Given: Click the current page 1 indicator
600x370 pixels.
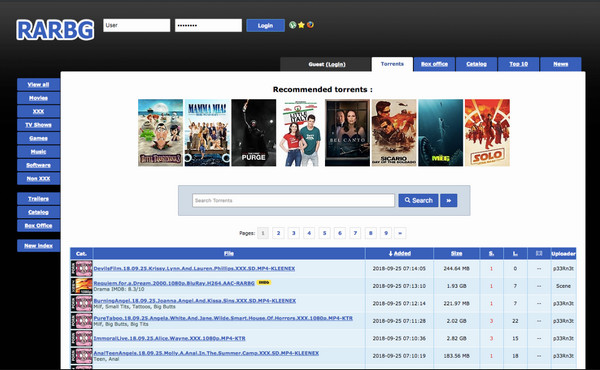Looking at the screenshot, I should pyautogui.click(x=263, y=233).
